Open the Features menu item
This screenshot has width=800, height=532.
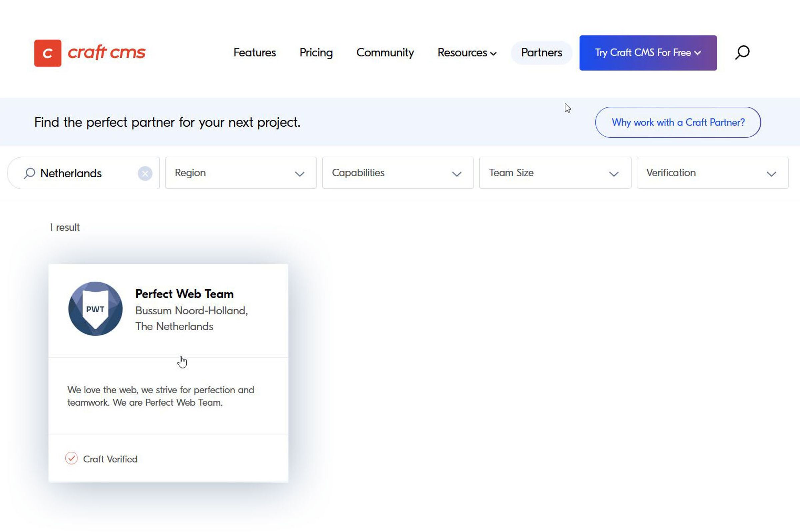click(x=254, y=53)
